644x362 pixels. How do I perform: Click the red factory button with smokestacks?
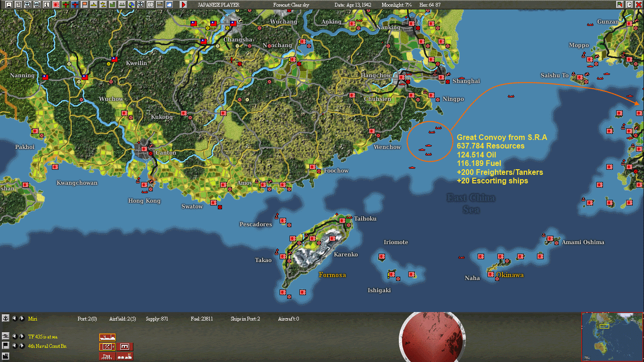125,356
